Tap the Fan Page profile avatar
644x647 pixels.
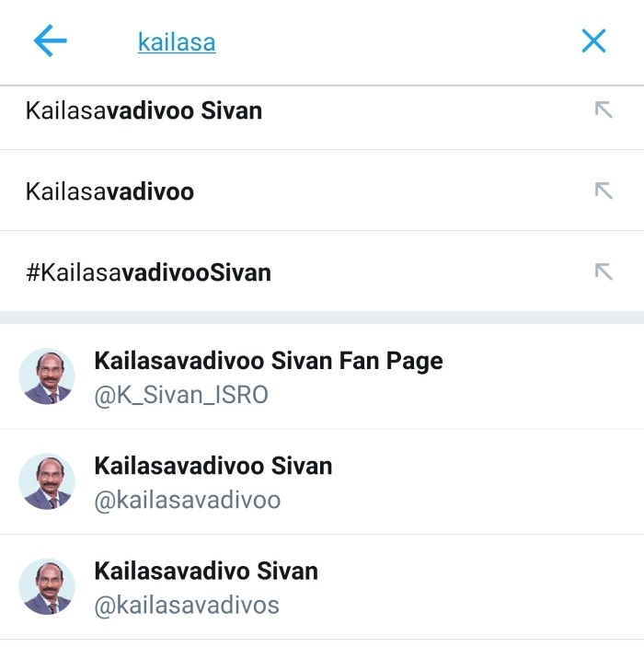(x=47, y=376)
